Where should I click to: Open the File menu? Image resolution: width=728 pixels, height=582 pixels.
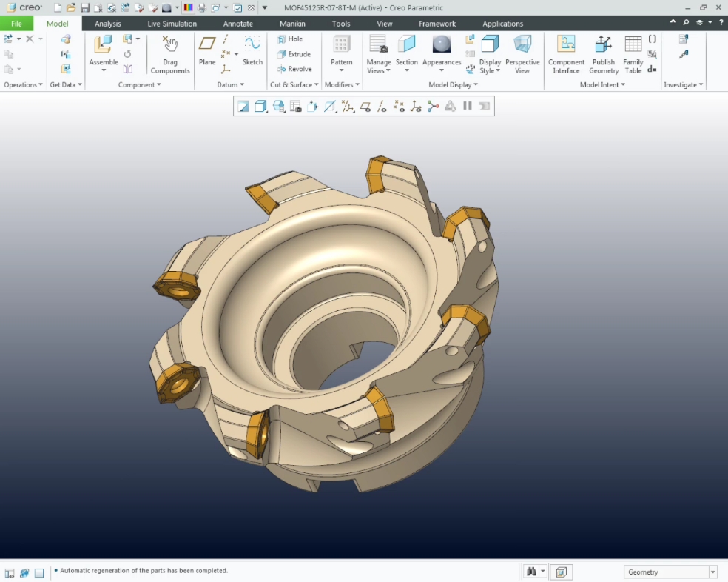[x=17, y=24]
